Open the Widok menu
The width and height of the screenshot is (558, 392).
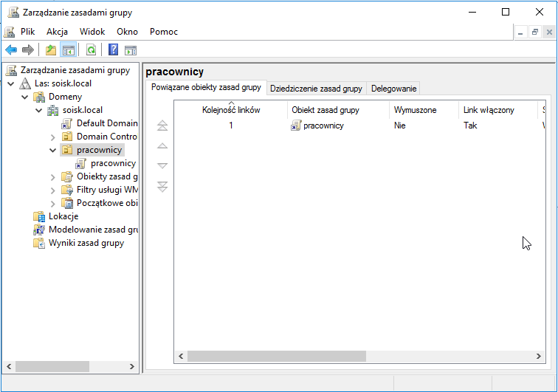click(x=92, y=32)
